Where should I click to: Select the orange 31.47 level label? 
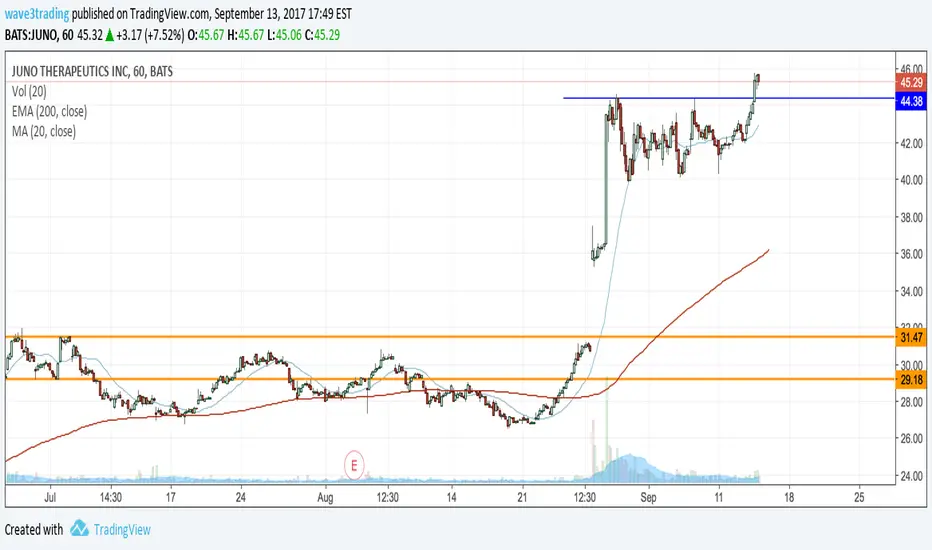click(x=911, y=338)
